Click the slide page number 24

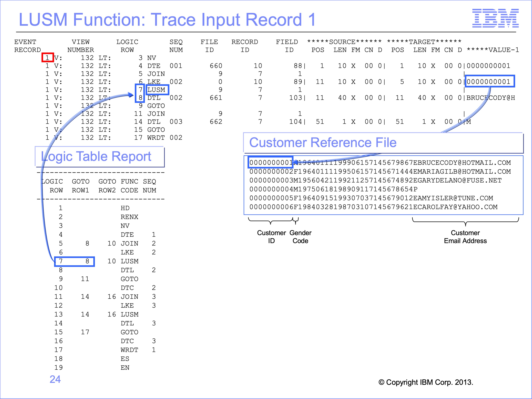point(55,379)
